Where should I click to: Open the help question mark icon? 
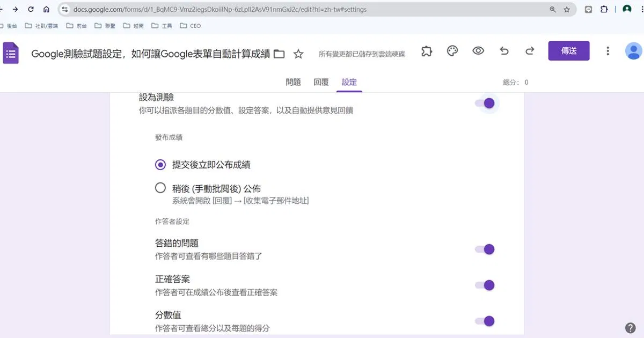tap(631, 328)
